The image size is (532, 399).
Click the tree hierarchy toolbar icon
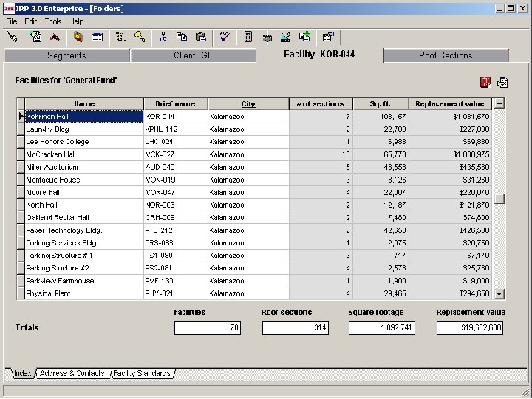pos(120,37)
